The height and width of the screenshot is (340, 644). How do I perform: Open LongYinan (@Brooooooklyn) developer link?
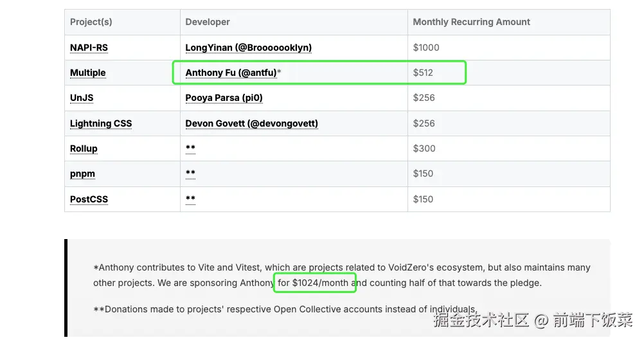tap(248, 48)
